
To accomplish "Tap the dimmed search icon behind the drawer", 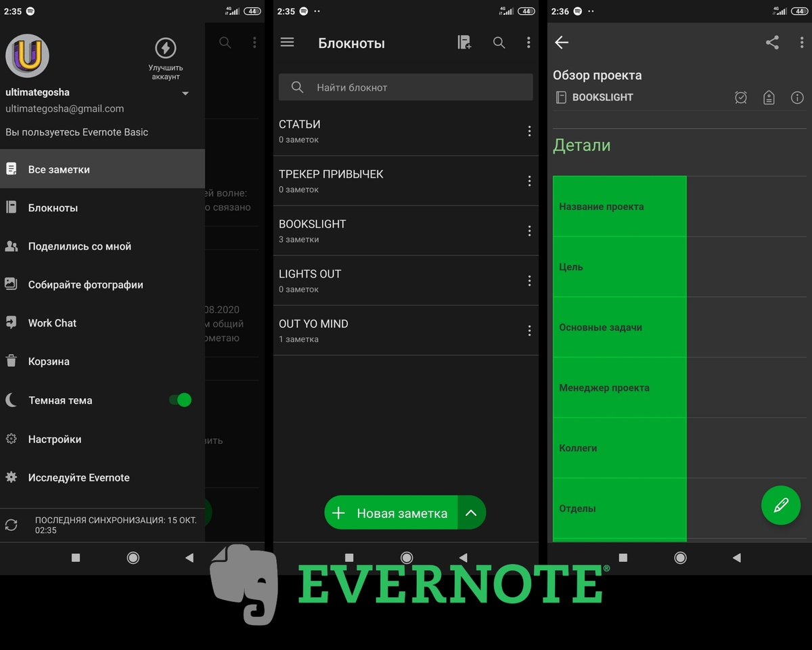I will [x=225, y=43].
